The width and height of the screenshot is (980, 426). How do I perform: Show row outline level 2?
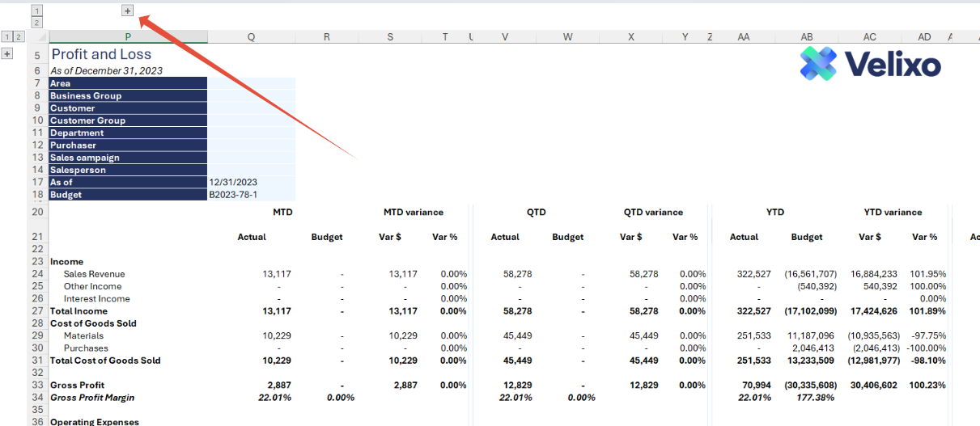pos(19,36)
